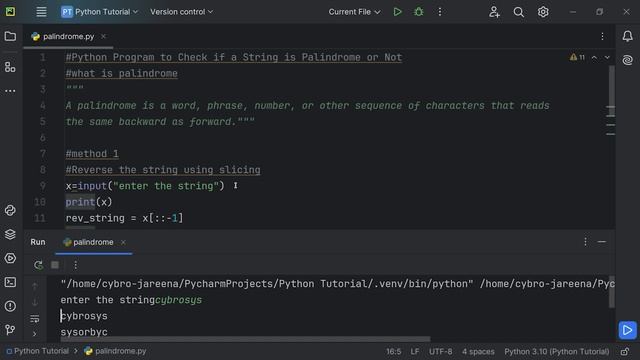This screenshot has width=640, height=360.
Task: Rerun palindrome with the rerun icon
Action: point(38,265)
